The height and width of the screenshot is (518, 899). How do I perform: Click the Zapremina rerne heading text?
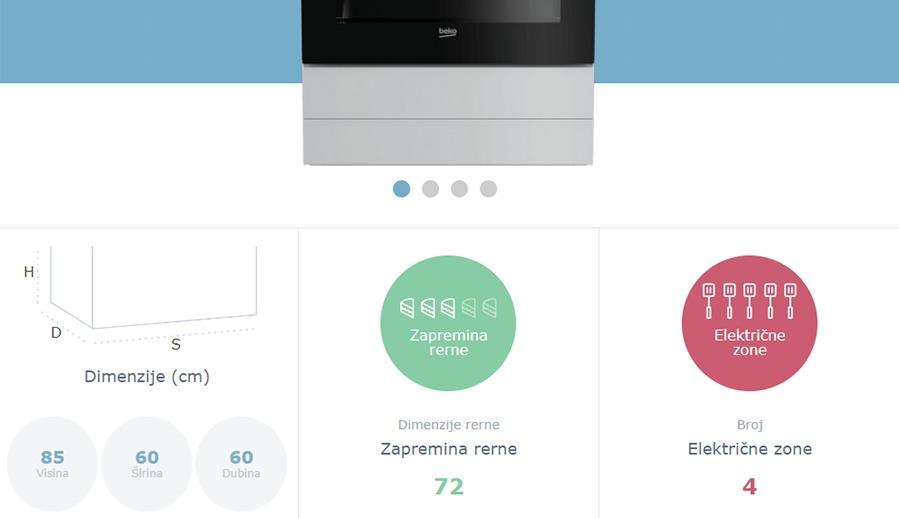(448, 449)
